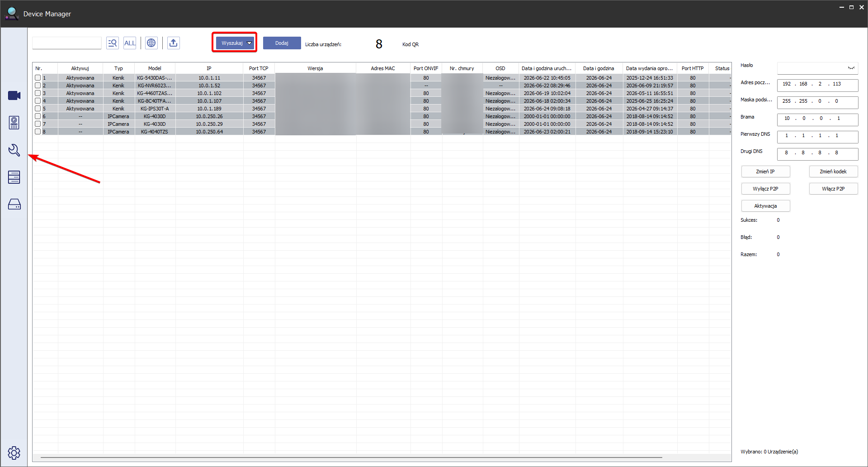
Task: Click the starting IP address field
Action: 817,85
